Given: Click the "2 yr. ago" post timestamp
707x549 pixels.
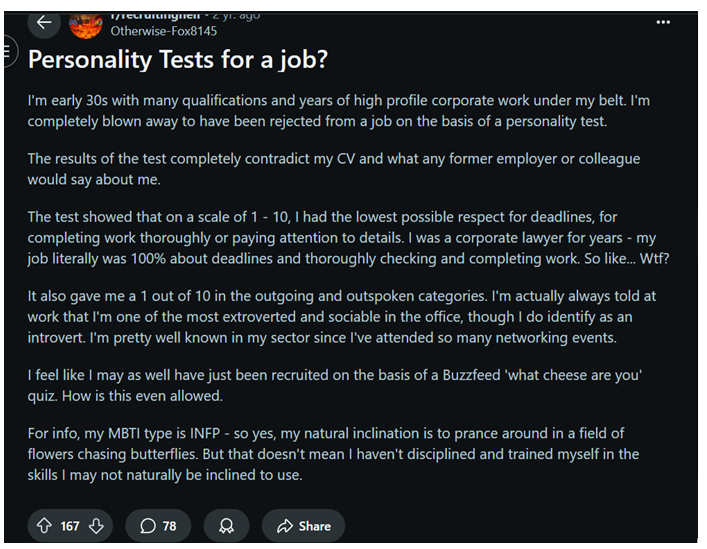Looking at the screenshot, I should [236, 16].
